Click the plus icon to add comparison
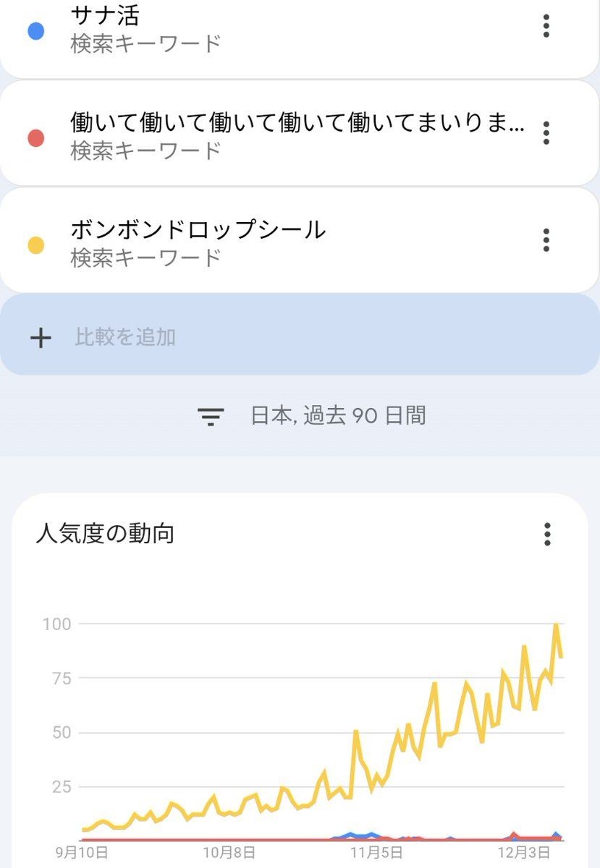 pos(41,337)
